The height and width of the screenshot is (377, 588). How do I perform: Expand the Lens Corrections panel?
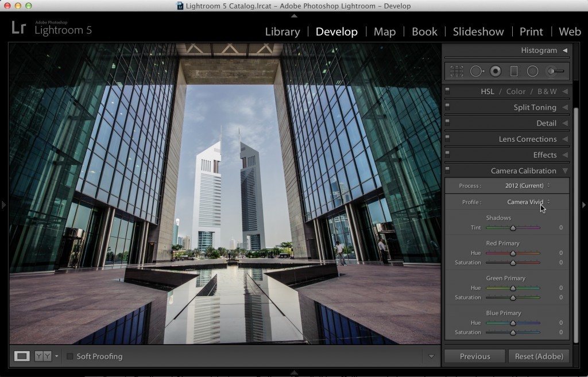pos(565,139)
